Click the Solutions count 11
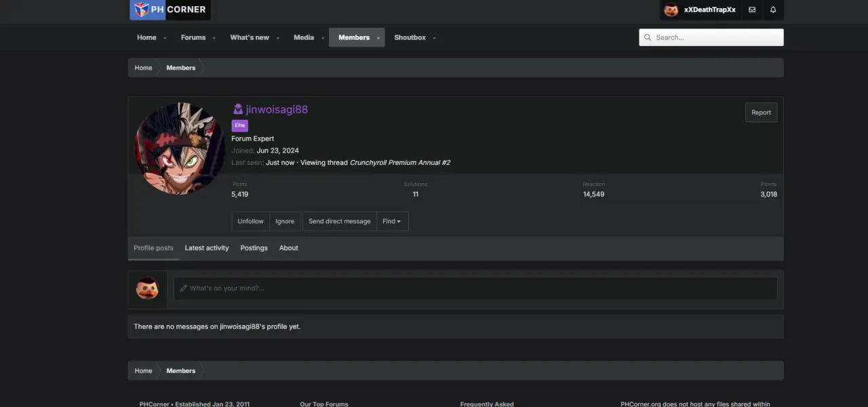Image resolution: width=868 pixels, height=407 pixels. [416, 194]
